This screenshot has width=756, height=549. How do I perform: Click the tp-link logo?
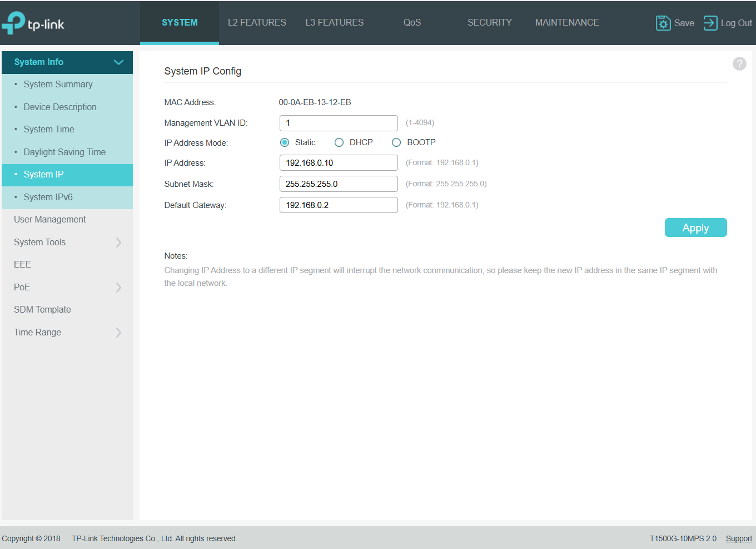(33, 23)
